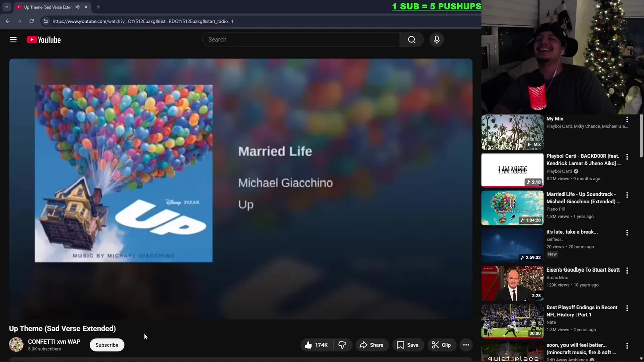This screenshot has width=644, height=362.
Task: Open soon, you will feel better title
Action: pyautogui.click(x=581, y=349)
